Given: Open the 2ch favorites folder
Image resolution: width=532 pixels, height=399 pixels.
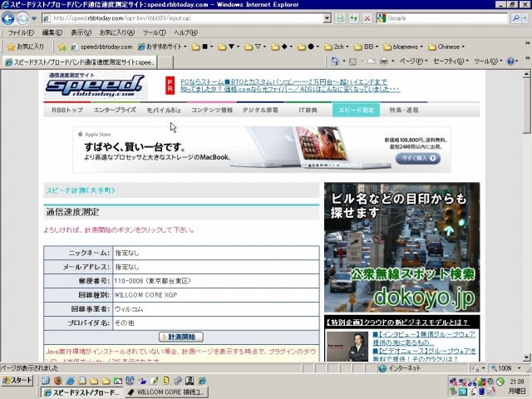Looking at the screenshot, I should (x=336, y=47).
